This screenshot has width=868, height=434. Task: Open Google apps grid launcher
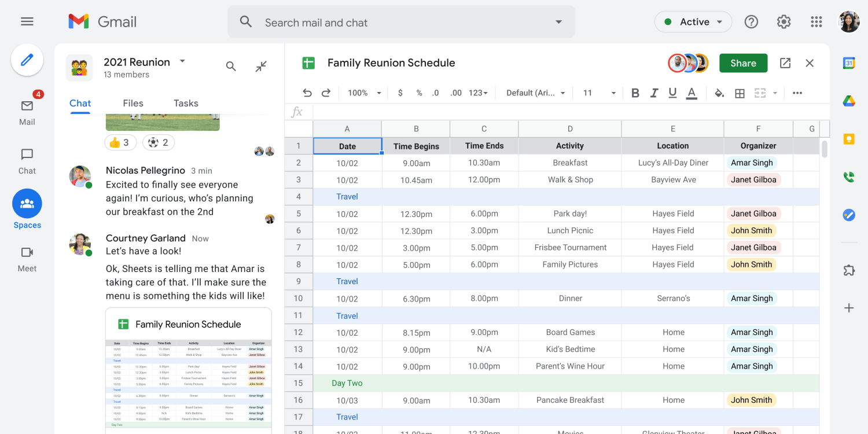click(816, 22)
